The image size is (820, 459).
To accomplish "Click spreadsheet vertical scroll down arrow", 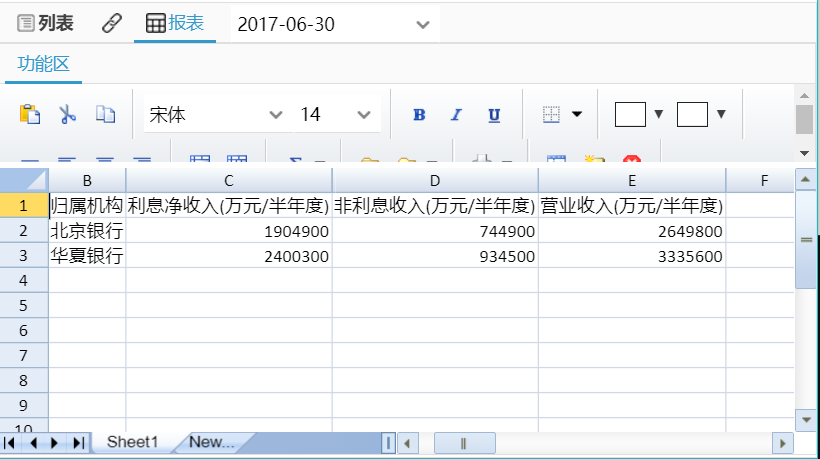I will click(805, 420).
